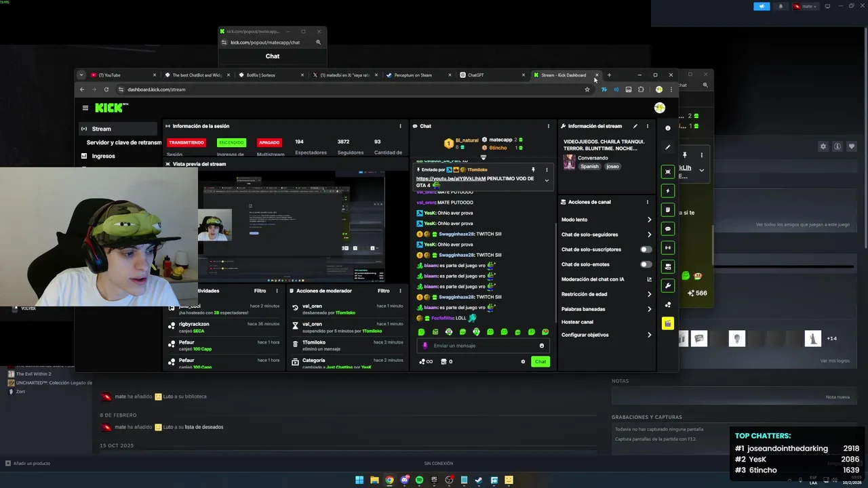
Task: Open the pinned youtu.be link
Action: 451,179
